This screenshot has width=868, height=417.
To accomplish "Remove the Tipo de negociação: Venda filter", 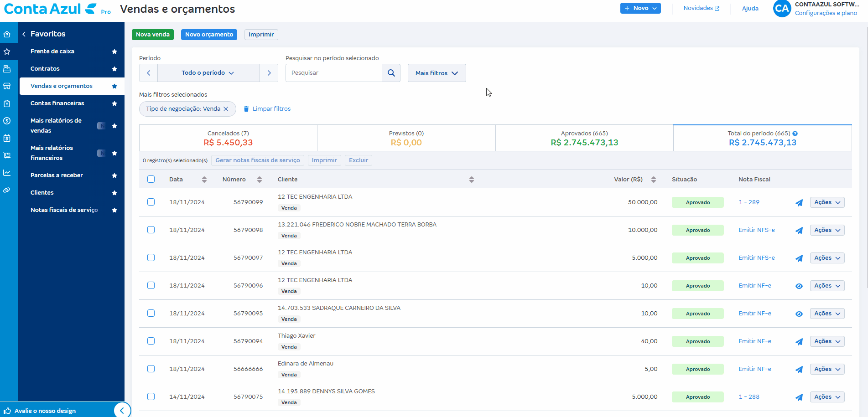I will (226, 109).
